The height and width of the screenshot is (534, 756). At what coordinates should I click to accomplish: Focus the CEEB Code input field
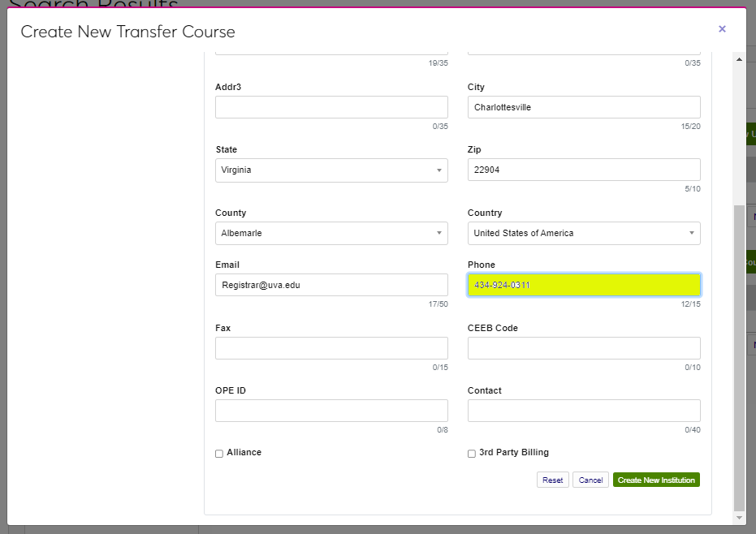coord(584,348)
